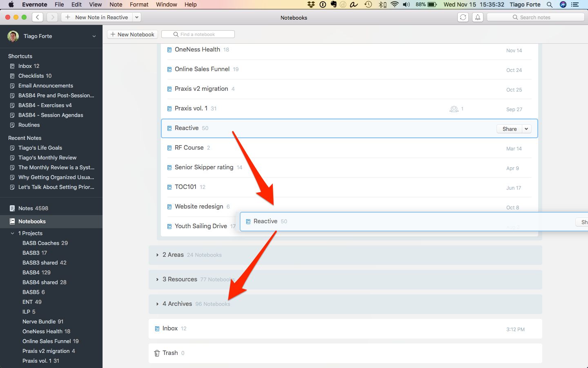Go back with the left arrow button

pos(38,17)
